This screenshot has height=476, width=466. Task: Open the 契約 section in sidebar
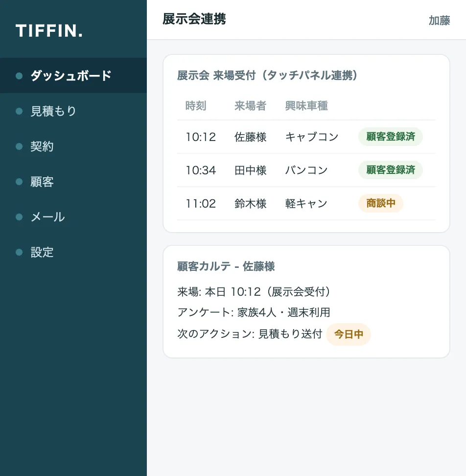pos(73,146)
